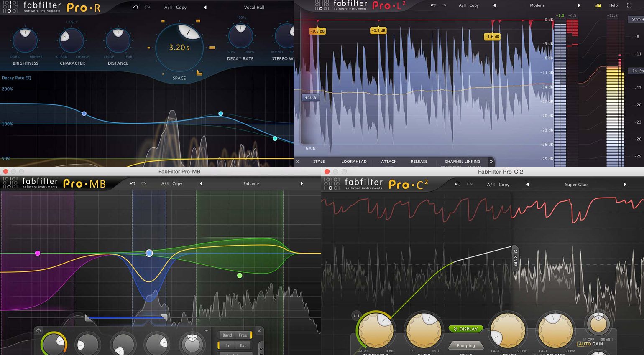The image size is (644, 355).
Task: Collapse the Display section in Pro-C 2
Action: 465,329
